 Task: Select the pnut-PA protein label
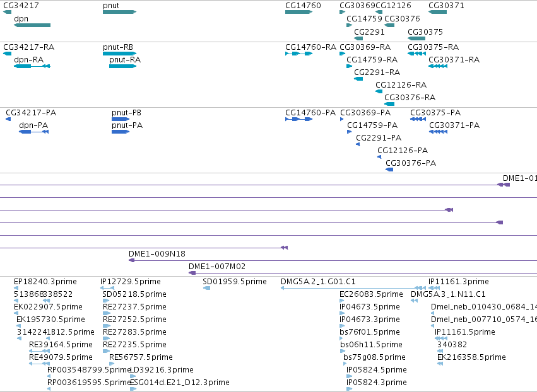127,125
